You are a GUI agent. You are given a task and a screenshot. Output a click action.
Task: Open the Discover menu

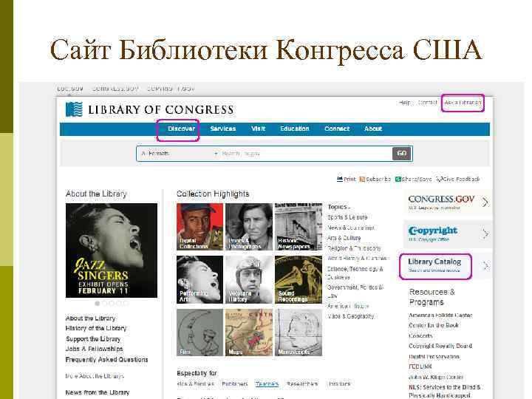pos(182,129)
